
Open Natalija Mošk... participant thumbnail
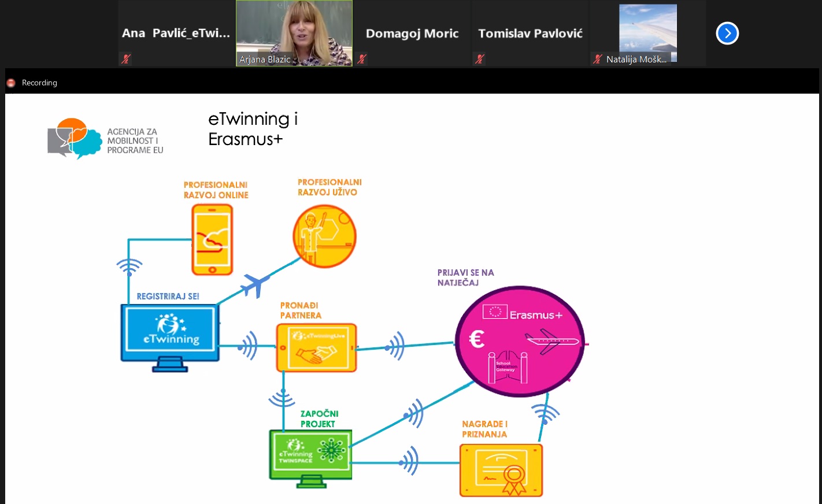coord(648,34)
